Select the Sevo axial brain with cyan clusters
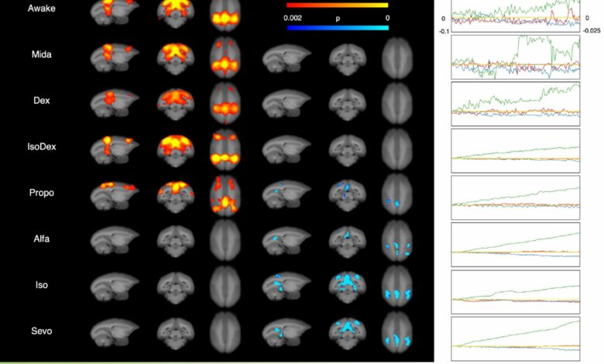This screenshot has width=604, height=364. pyautogui.click(x=397, y=333)
